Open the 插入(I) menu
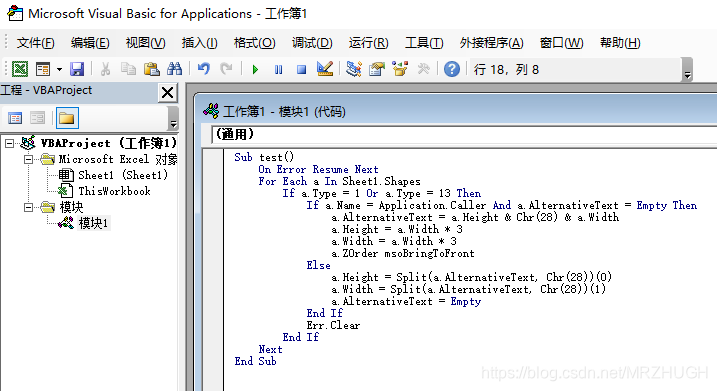Screen dimensions: 717x391 point(199,43)
